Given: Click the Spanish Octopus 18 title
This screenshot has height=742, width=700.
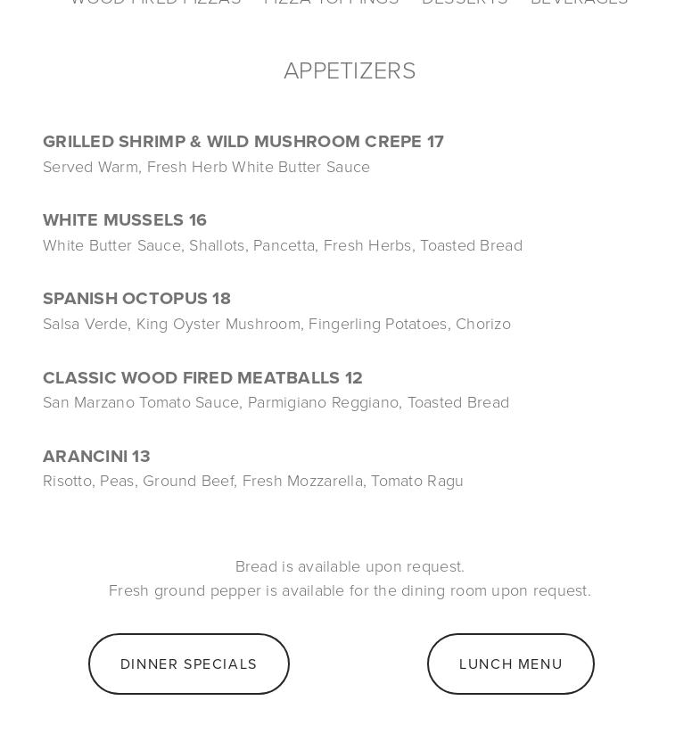Looking at the screenshot, I should [136, 299].
